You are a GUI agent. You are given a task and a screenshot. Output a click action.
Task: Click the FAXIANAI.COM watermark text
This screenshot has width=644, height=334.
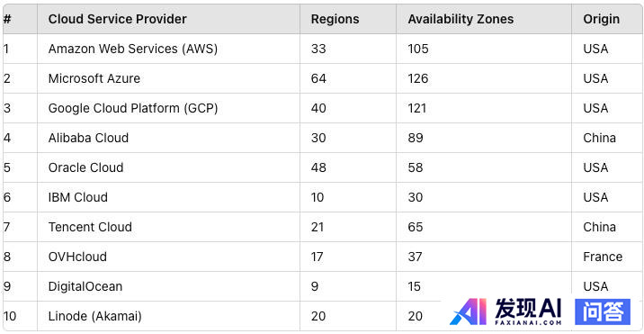click(528, 322)
